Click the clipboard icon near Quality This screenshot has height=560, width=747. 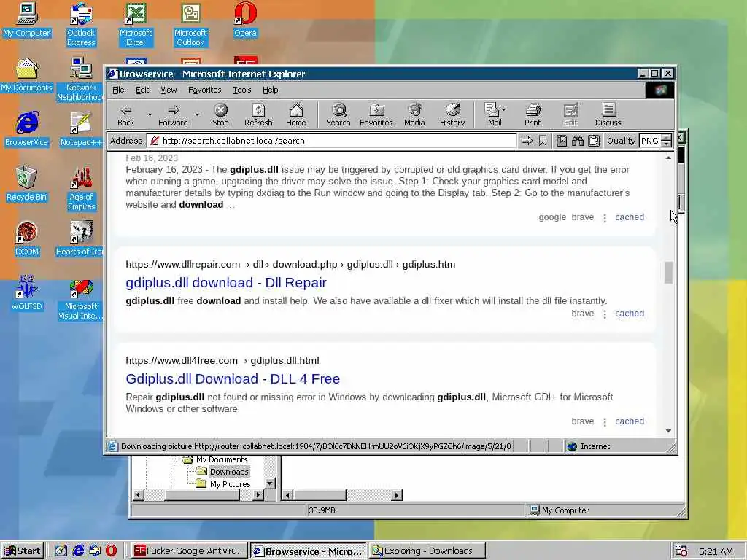[594, 141]
